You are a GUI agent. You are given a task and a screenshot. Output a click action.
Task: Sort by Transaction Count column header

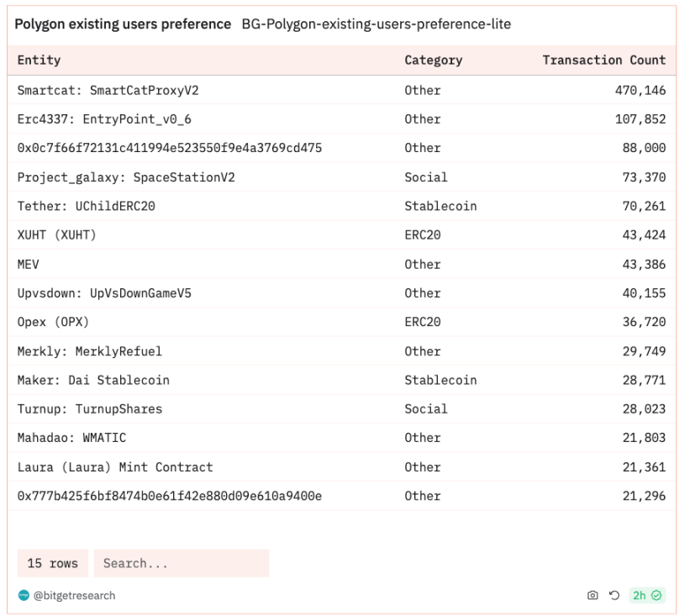tap(603, 61)
